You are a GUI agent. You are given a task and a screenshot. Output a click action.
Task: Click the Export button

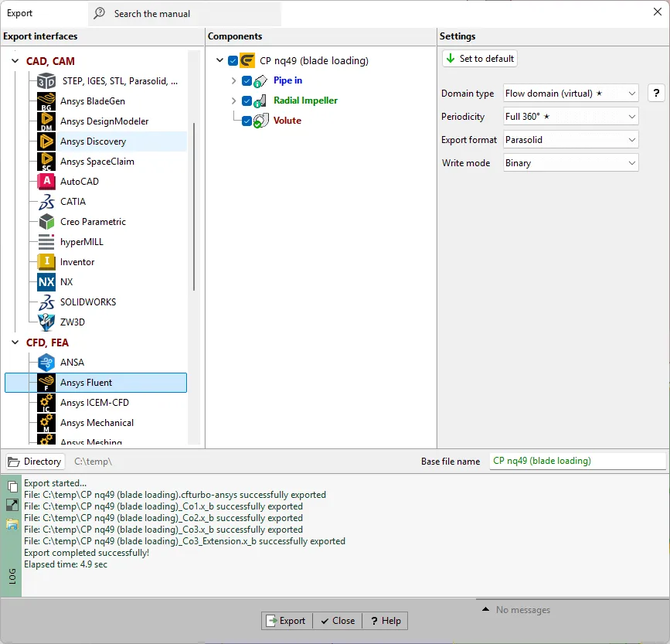coord(287,621)
